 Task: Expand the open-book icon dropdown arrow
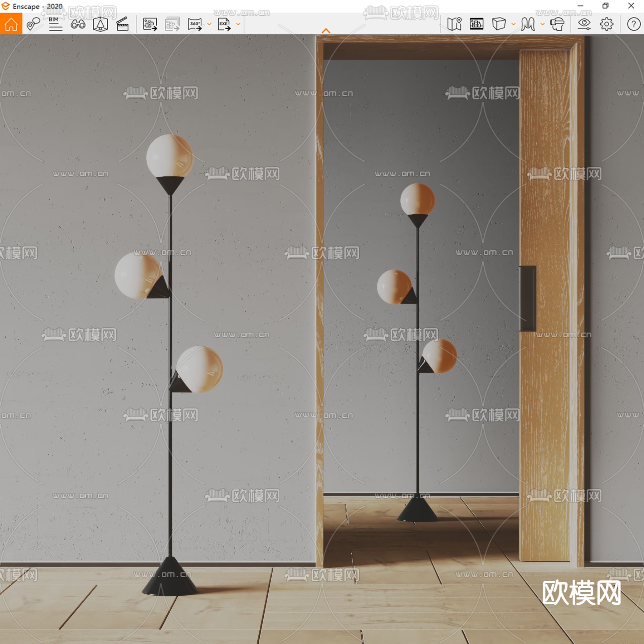[x=542, y=24]
